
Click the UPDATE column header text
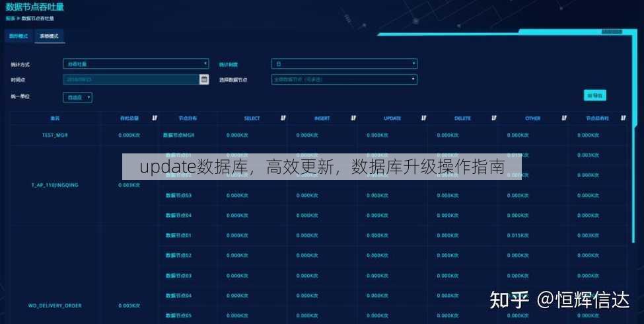[392, 118]
